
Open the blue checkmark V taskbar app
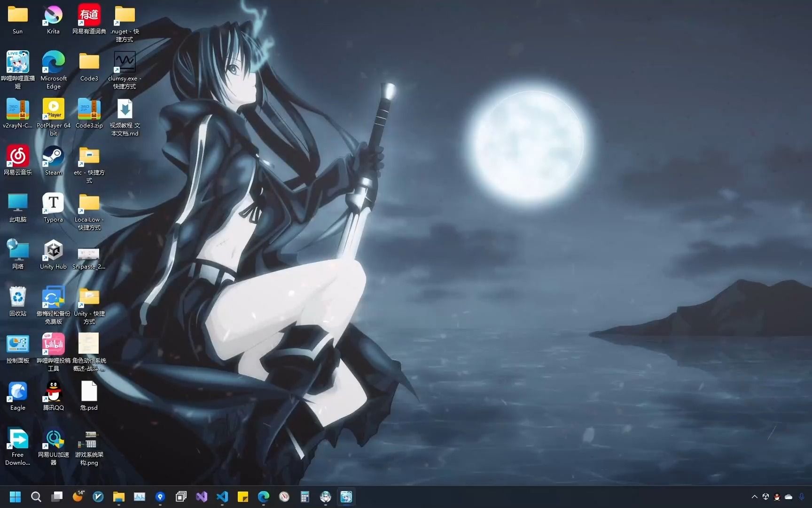(x=98, y=497)
